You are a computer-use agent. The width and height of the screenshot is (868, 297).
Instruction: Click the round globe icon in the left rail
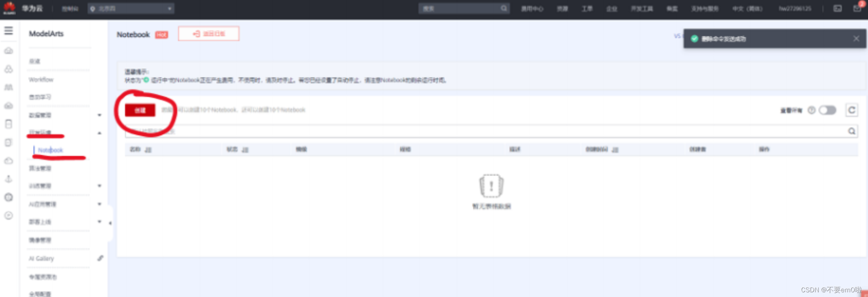(x=9, y=197)
